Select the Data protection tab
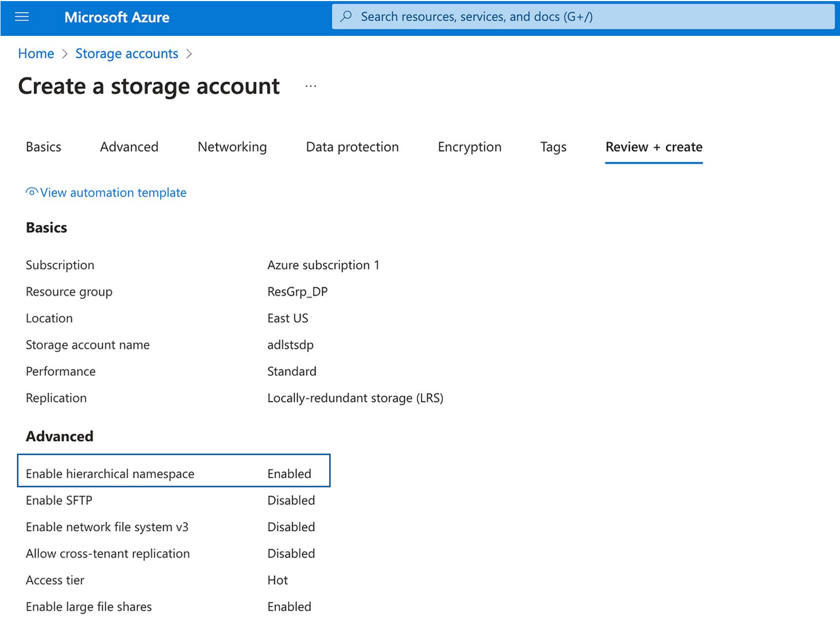 pyautogui.click(x=352, y=147)
